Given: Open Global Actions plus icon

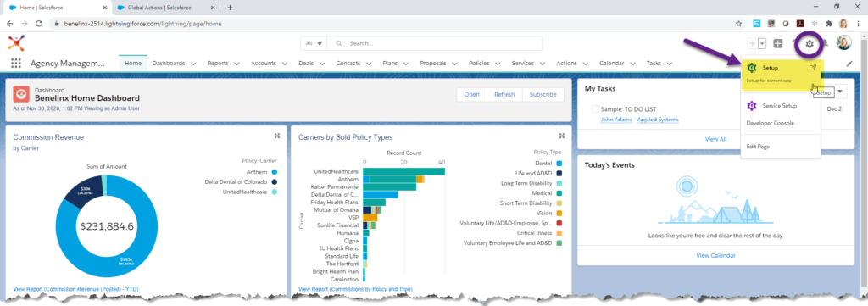Looking at the screenshot, I should point(778,43).
